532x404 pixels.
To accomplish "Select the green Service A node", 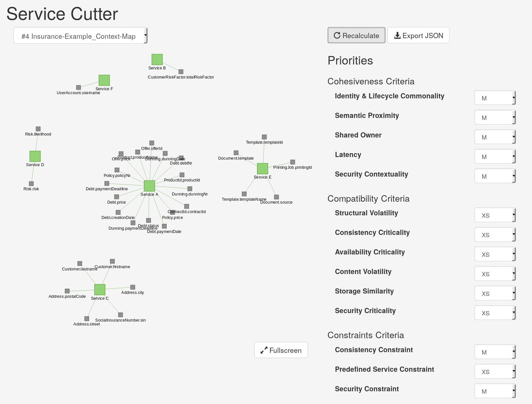I will tap(149, 186).
